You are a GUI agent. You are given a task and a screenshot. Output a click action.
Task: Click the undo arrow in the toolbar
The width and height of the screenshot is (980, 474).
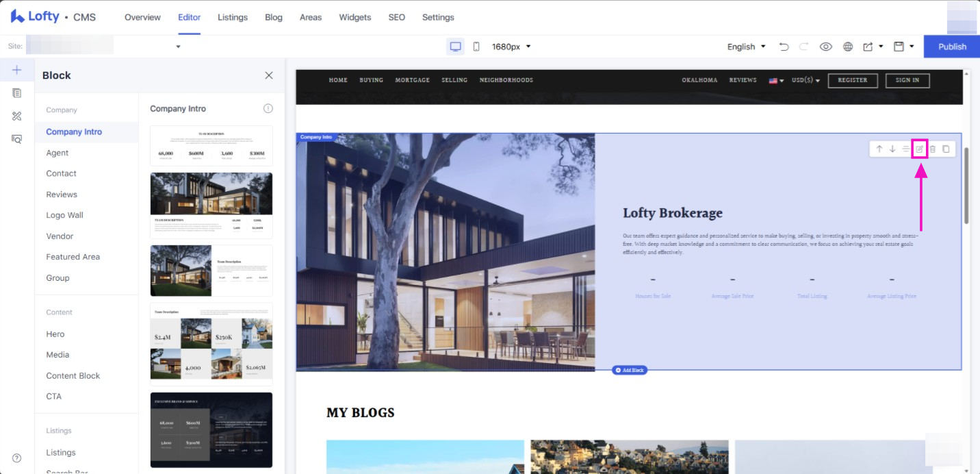coord(784,47)
